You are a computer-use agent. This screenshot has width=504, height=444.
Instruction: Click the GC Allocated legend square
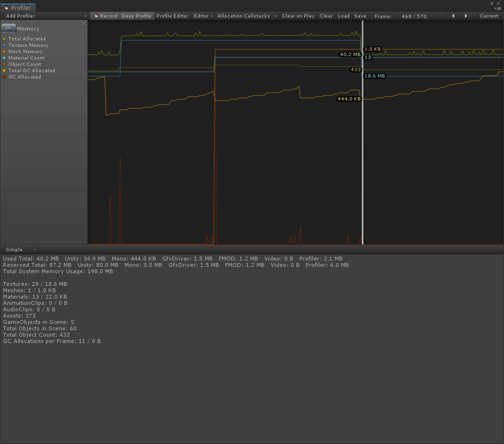click(x=4, y=77)
